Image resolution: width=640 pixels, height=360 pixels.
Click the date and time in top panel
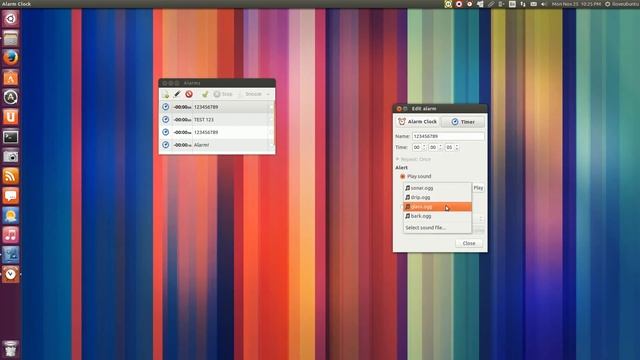(x=576, y=4)
